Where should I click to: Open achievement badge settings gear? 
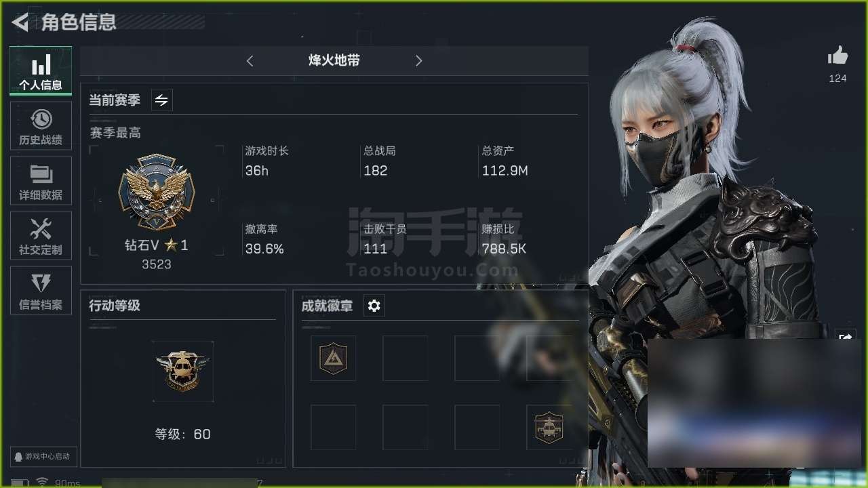tap(374, 306)
